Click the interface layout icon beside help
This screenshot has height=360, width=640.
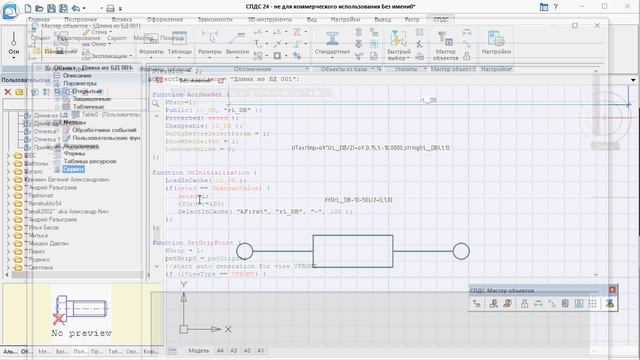click(544, 7)
